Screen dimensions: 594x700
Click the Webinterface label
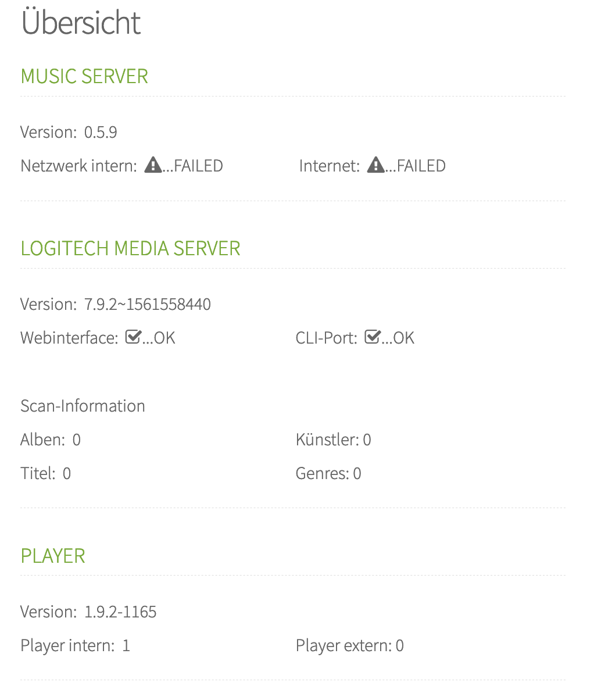click(x=69, y=338)
